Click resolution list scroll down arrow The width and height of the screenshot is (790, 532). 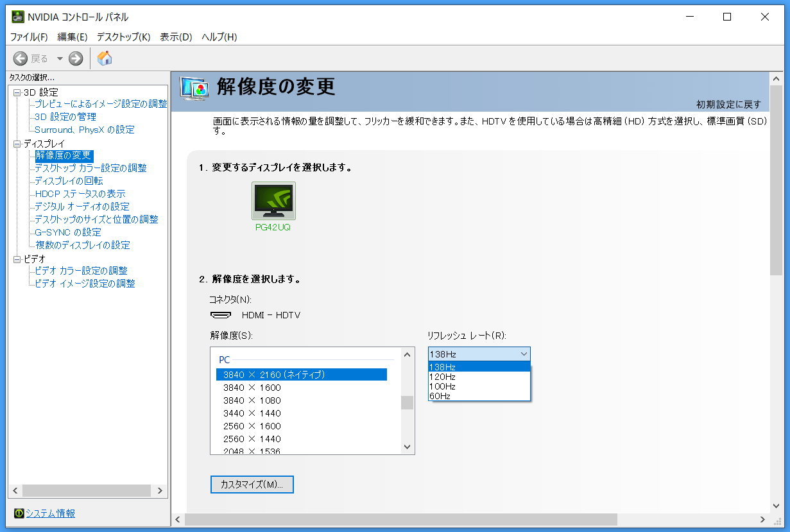pyautogui.click(x=407, y=447)
